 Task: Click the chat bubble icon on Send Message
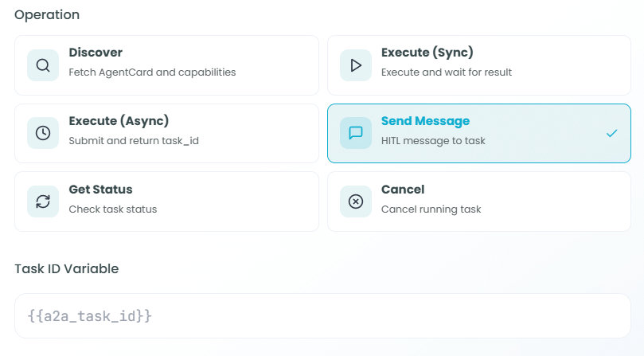pos(356,134)
